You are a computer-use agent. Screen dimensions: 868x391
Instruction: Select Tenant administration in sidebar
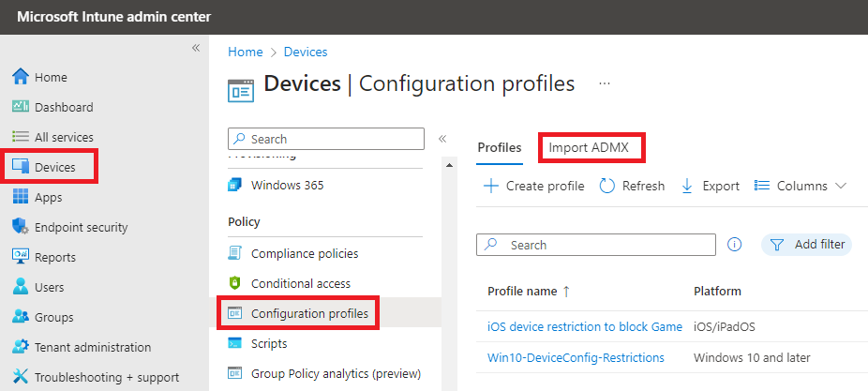coord(93,347)
